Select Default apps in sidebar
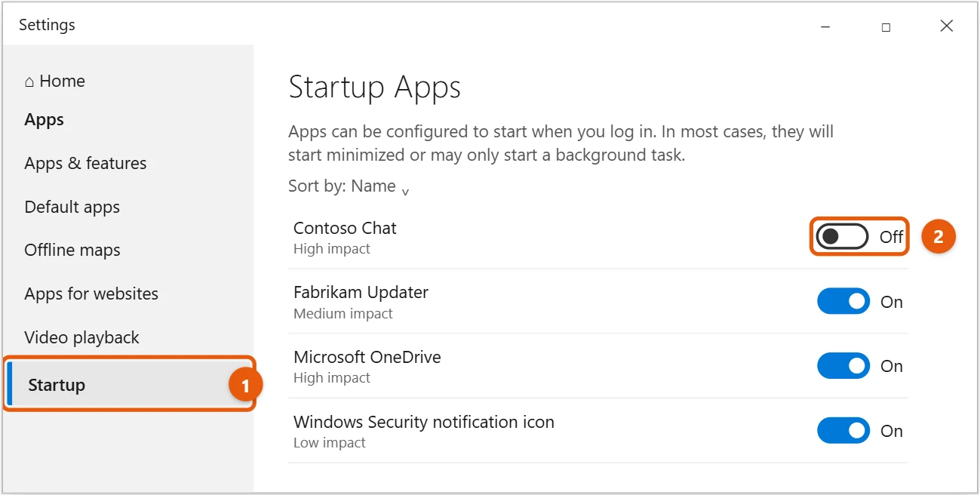 [x=72, y=207]
